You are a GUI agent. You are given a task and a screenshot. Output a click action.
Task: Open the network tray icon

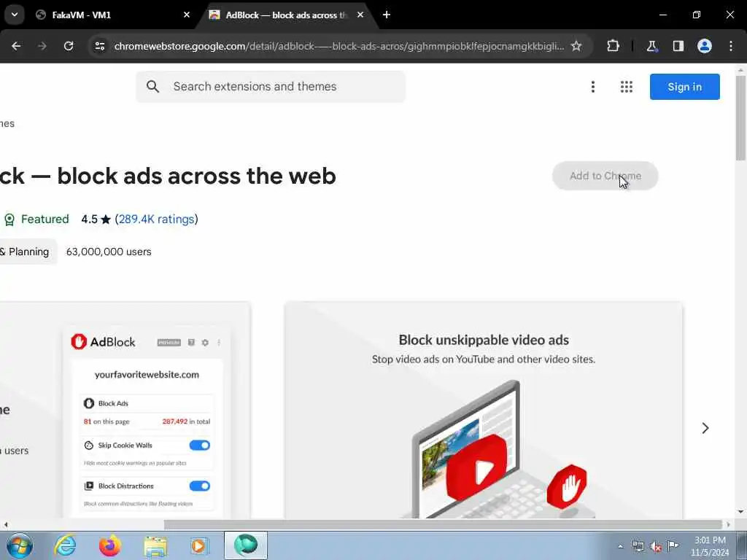click(638, 546)
